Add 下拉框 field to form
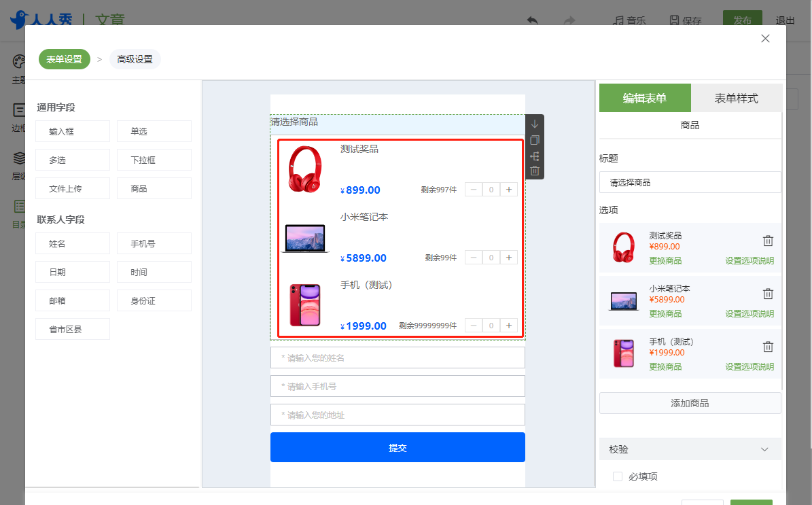The image size is (812, 505). pyautogui.click(x=154, y=160)
